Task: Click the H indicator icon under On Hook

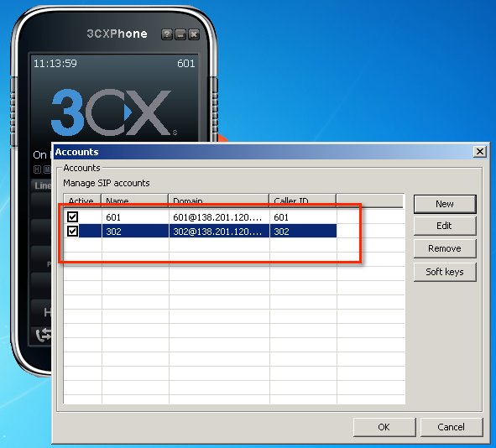Action: point(37,169)
